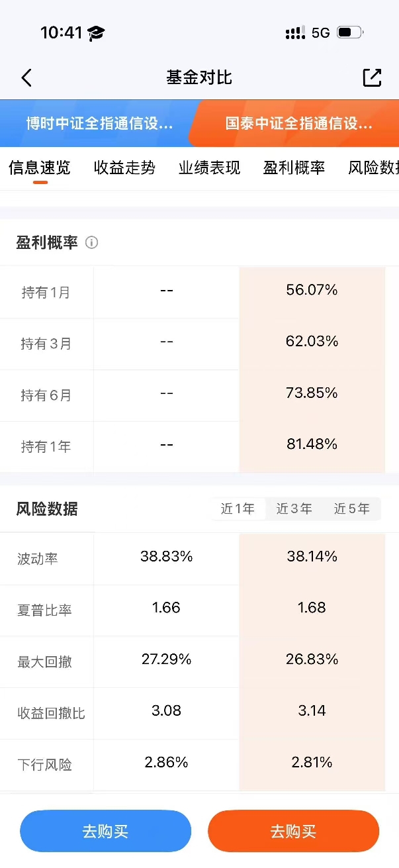Tap the 5G signal status indicator
The width and height of the screenshot is (399, 868).
320,32
